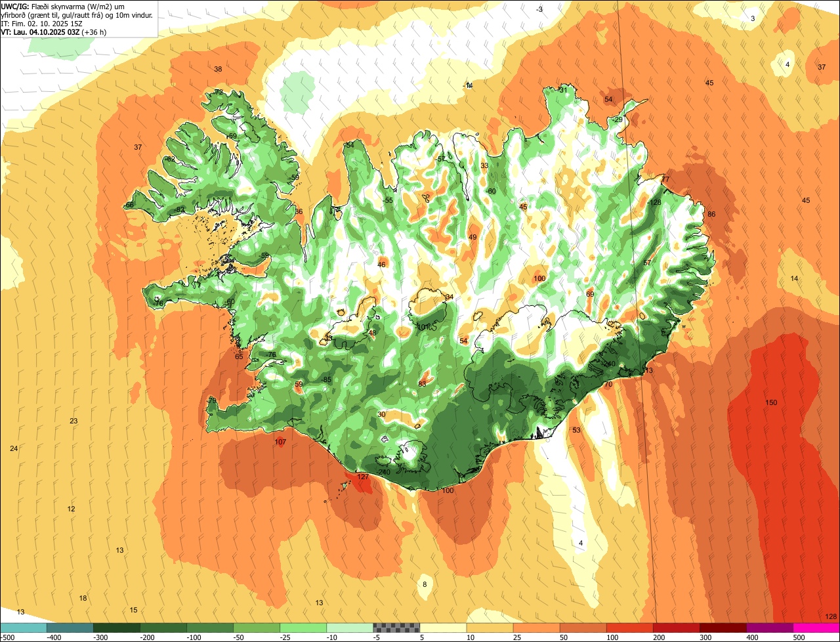Click the '18' value near the bottom-left
This screenshot has height=642, width=840.
pos(83,598)
